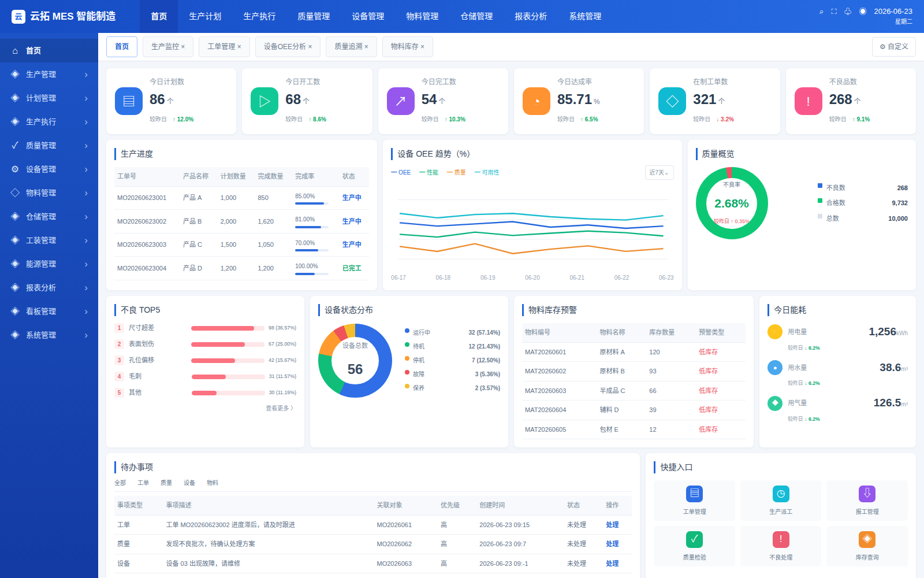Click the 自定义 customize button

[x=894, y=47]
